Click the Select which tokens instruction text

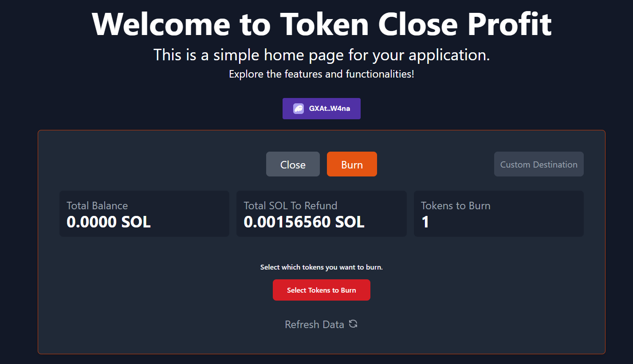[322, 267]
